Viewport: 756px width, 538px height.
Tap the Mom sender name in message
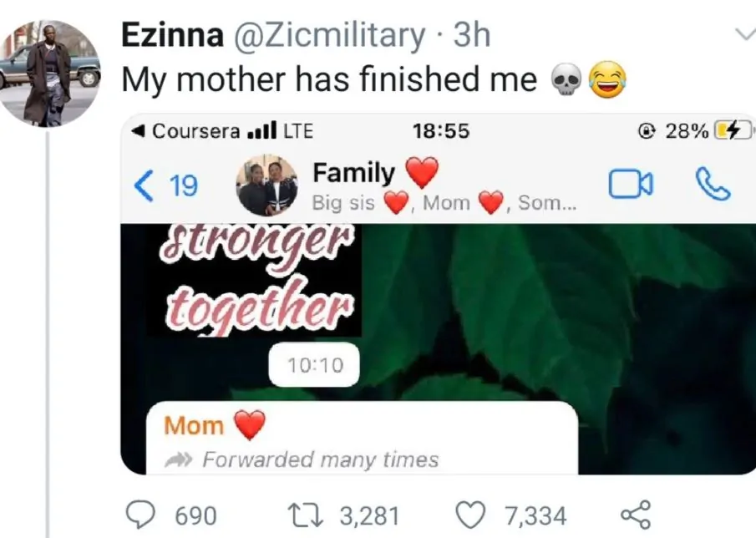194,425
